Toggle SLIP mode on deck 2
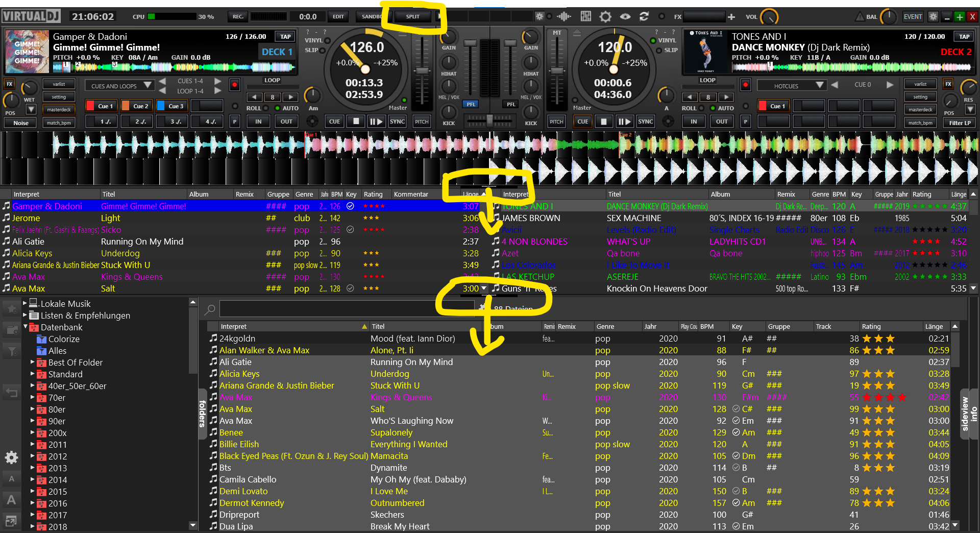This screenshot has height=533, width=980. 659,51
